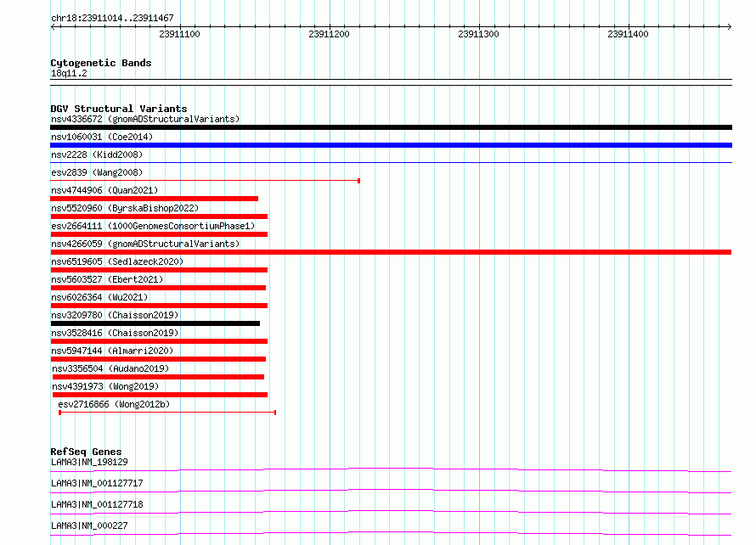The width and height of the screenshot is (756, 545).
Task: Click ruler position 23911100
Action: tap(179, 34)
